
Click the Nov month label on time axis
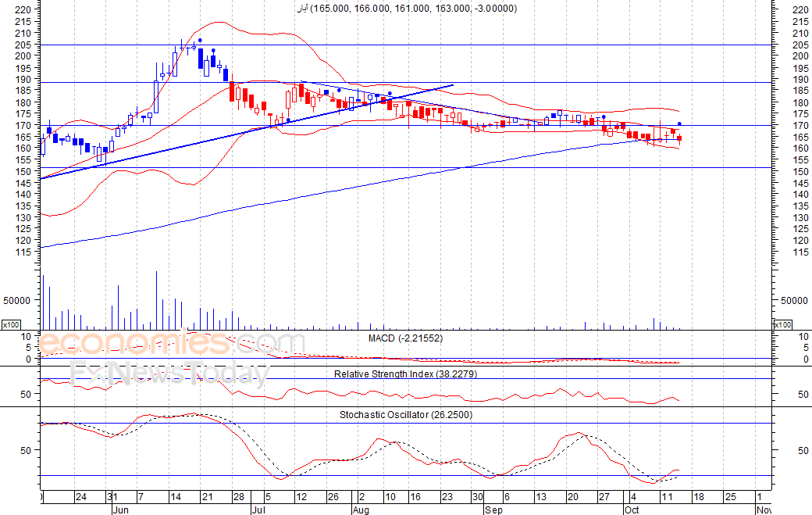point(764,510)
